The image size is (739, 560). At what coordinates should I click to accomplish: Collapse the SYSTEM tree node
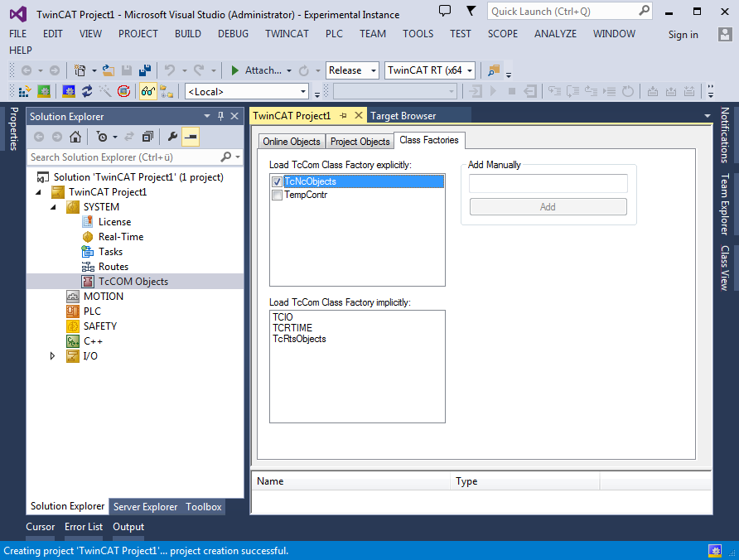53,207
